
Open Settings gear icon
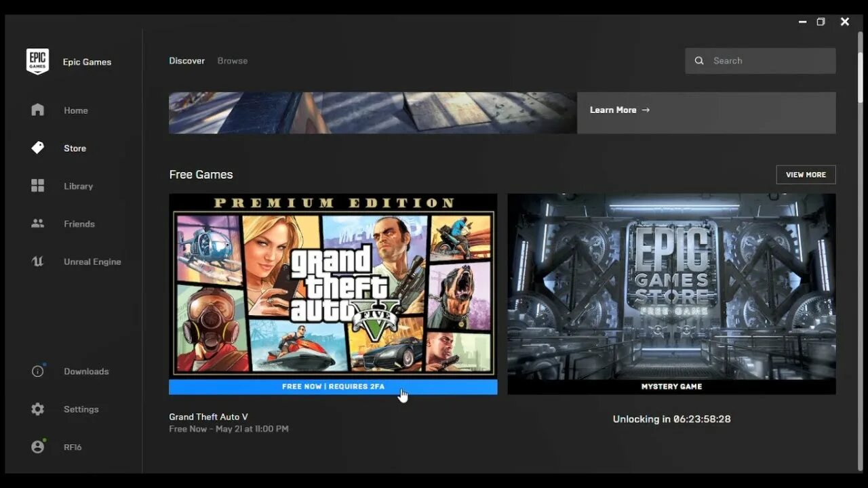pyautogui.click(x=38, y=409)
